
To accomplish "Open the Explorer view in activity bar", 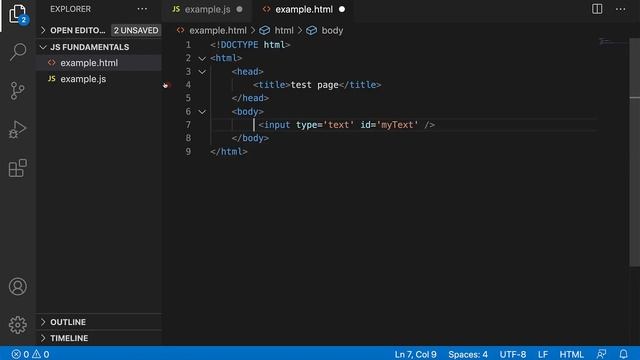I will [18, 14].
